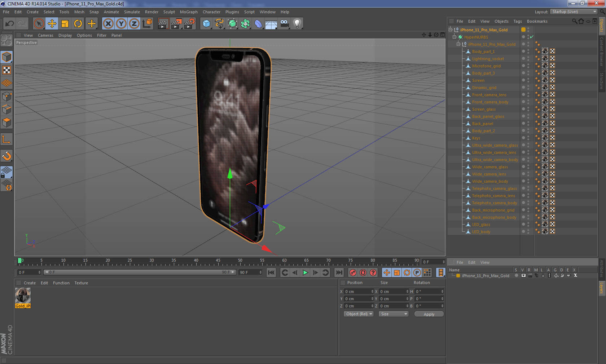Render the active view
606x364 pixels.
(x=163, y=24)
